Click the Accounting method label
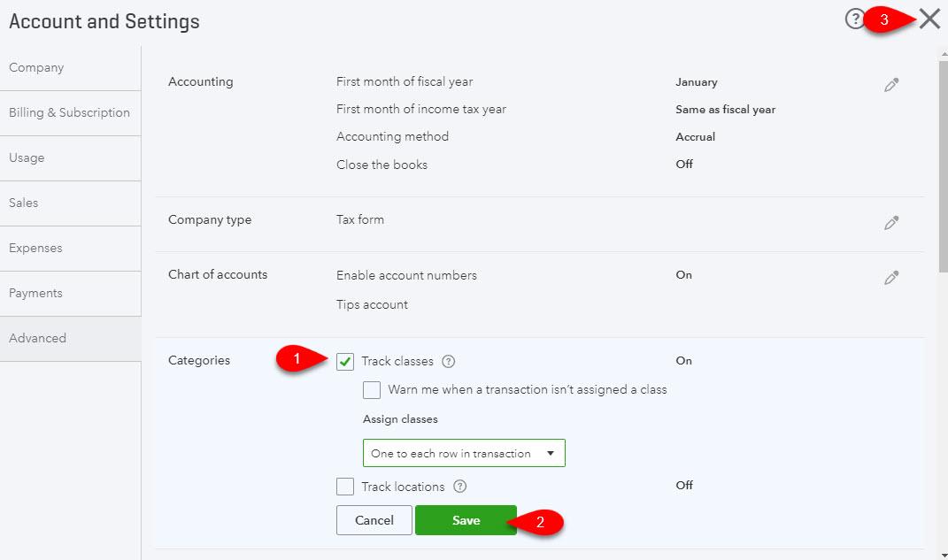 392,136
